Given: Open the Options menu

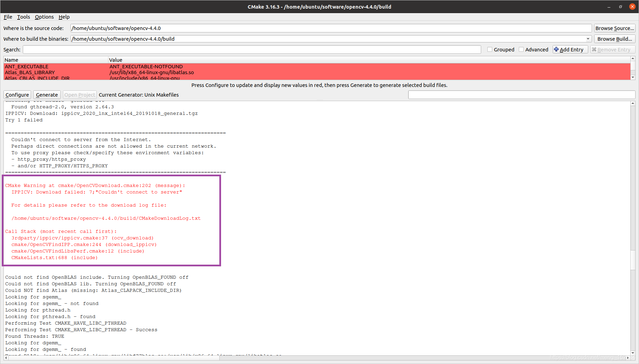Looking at the screenshot, I should click(44, 17).
